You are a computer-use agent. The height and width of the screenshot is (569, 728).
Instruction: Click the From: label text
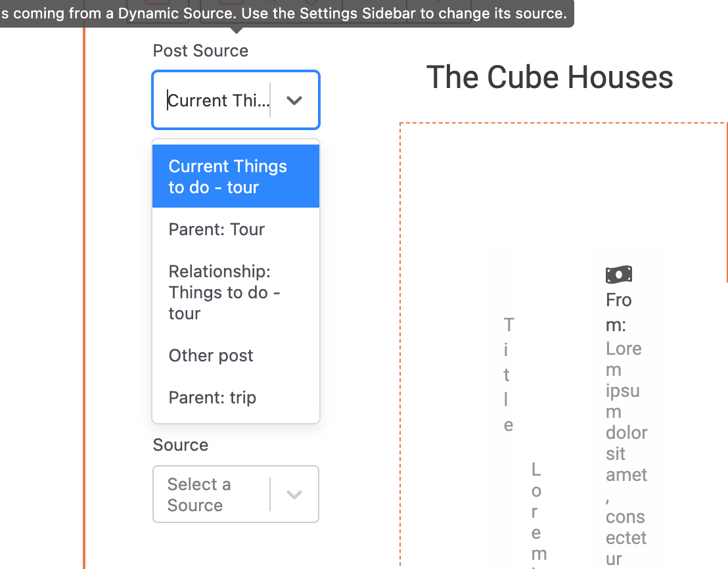[618, 312]
